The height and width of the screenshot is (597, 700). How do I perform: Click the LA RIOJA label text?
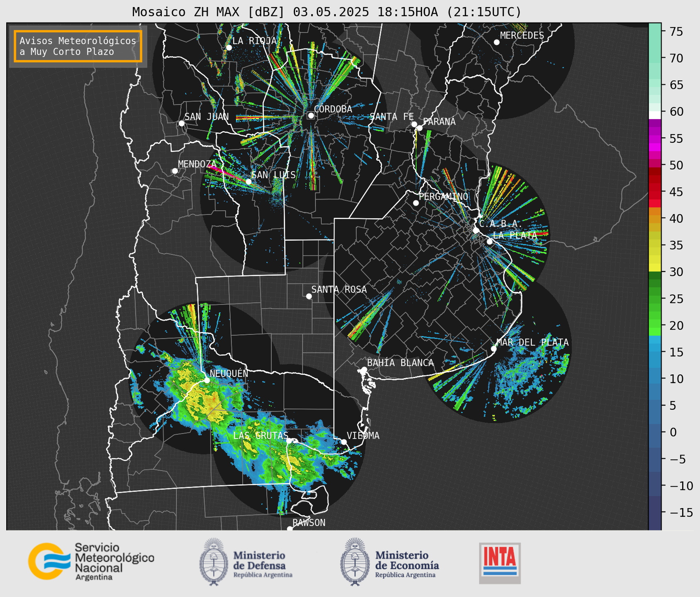[254, 41]
